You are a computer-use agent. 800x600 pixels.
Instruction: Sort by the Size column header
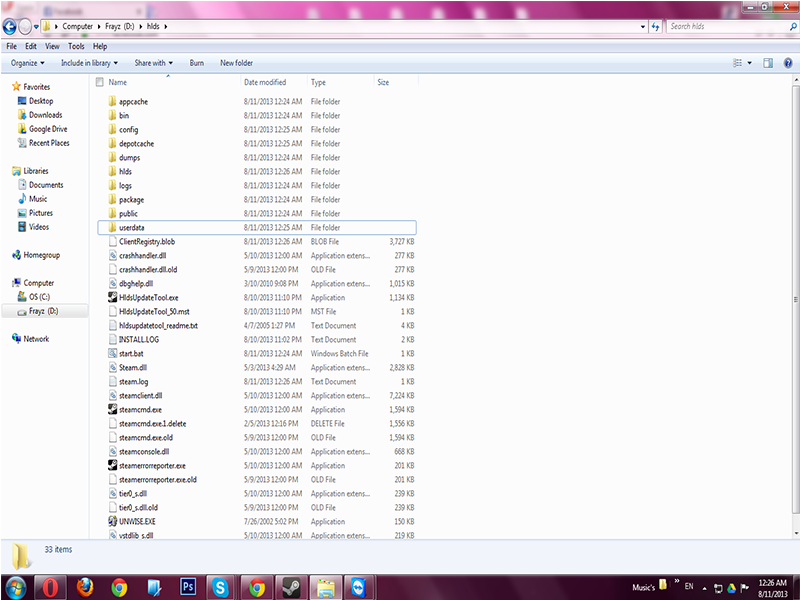coord(383,82)
